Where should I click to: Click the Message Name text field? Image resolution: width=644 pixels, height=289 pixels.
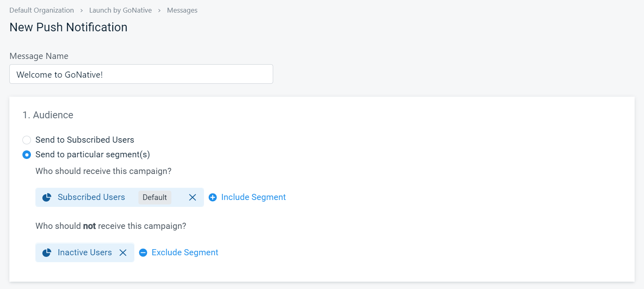(141, 74)
